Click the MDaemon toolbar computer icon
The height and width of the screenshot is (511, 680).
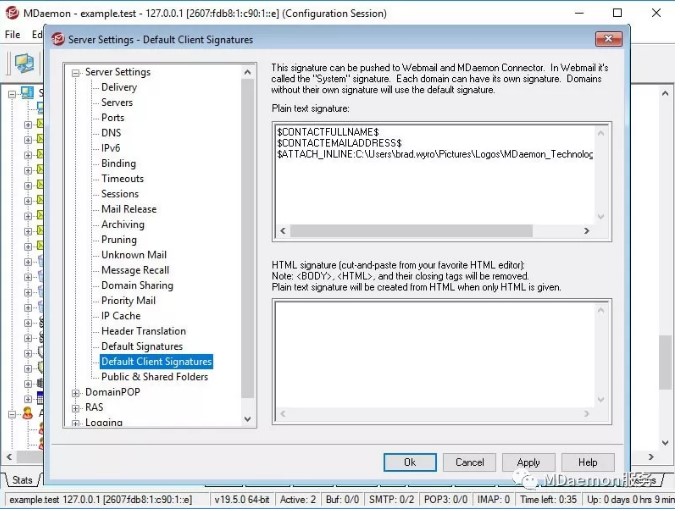click(24, 63)
